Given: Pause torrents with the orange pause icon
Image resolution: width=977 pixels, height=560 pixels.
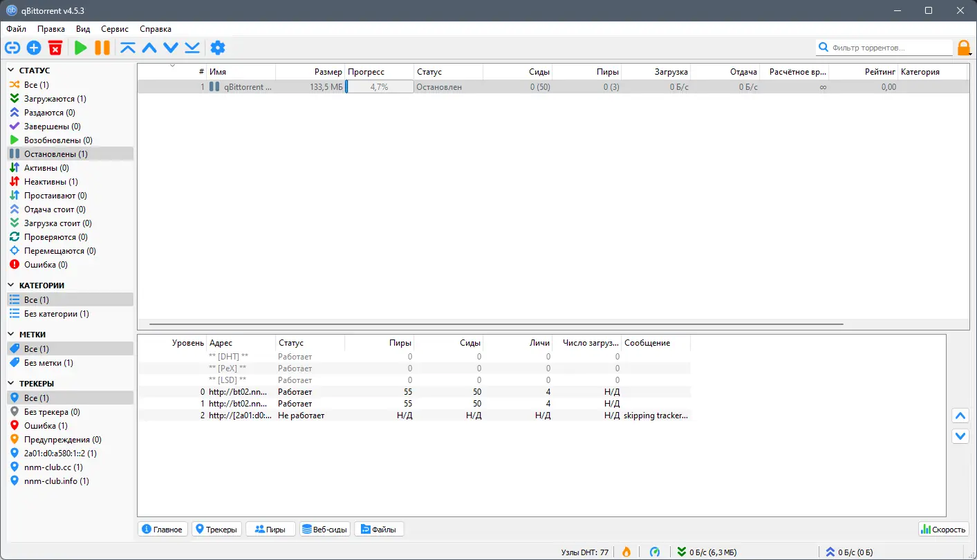Looking at the screenshot, I should tap(102, 48).
